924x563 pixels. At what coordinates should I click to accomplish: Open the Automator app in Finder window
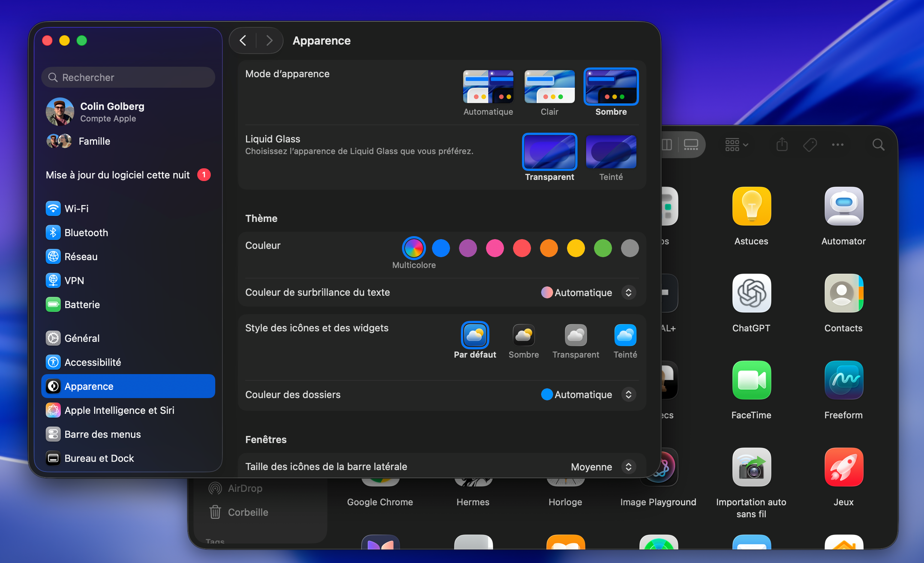click(844, 207)
